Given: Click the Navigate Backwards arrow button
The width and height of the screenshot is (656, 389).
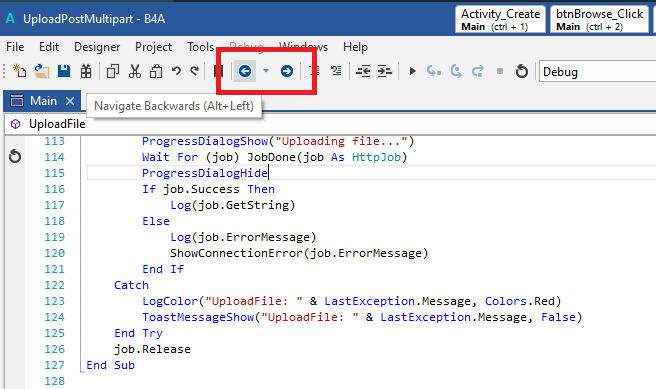Looking at the screenshot, I should pos(245,71).
